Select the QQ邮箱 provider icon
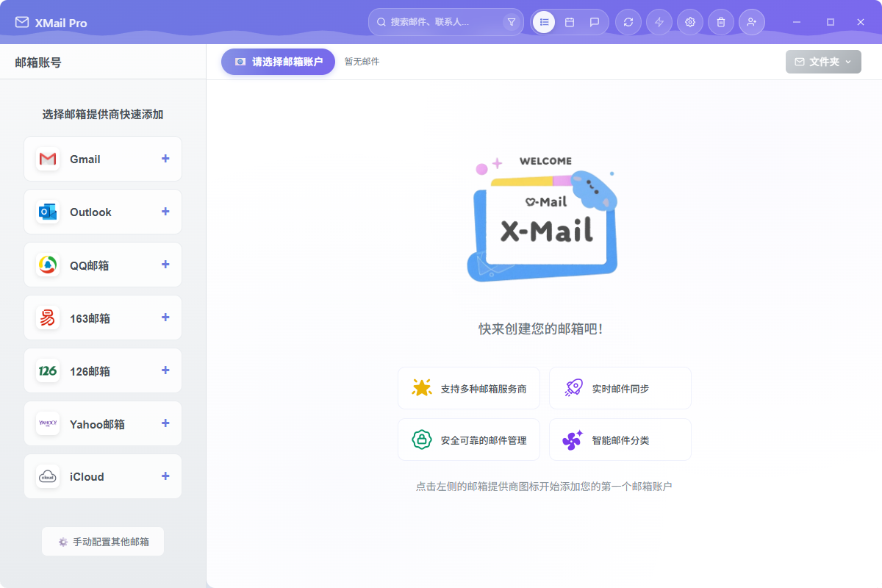882x588 pixels. [47, 265]
